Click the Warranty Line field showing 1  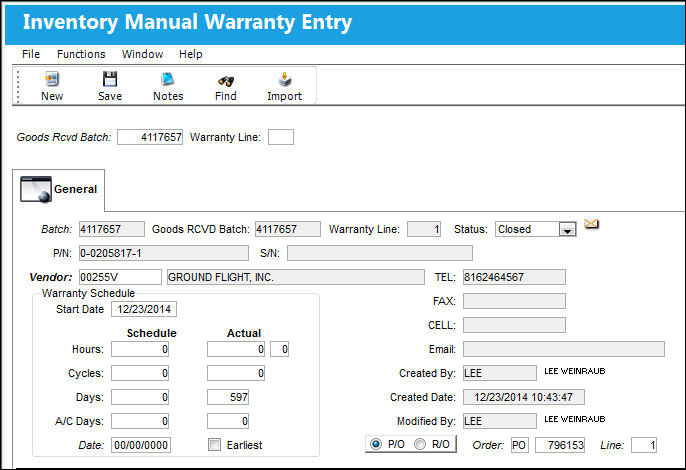pyautogui.click(x=424, y=229)
